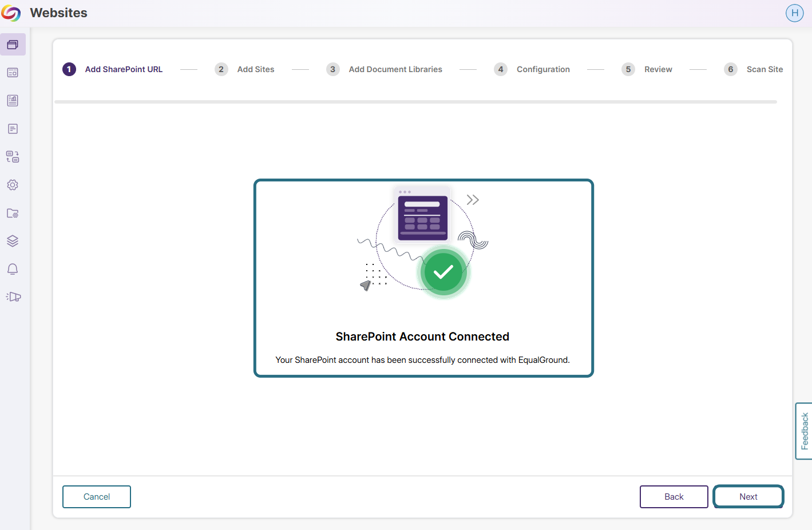Screen dimensions: 812x530
Task: Click the Next button
Action: click(748, 497)
